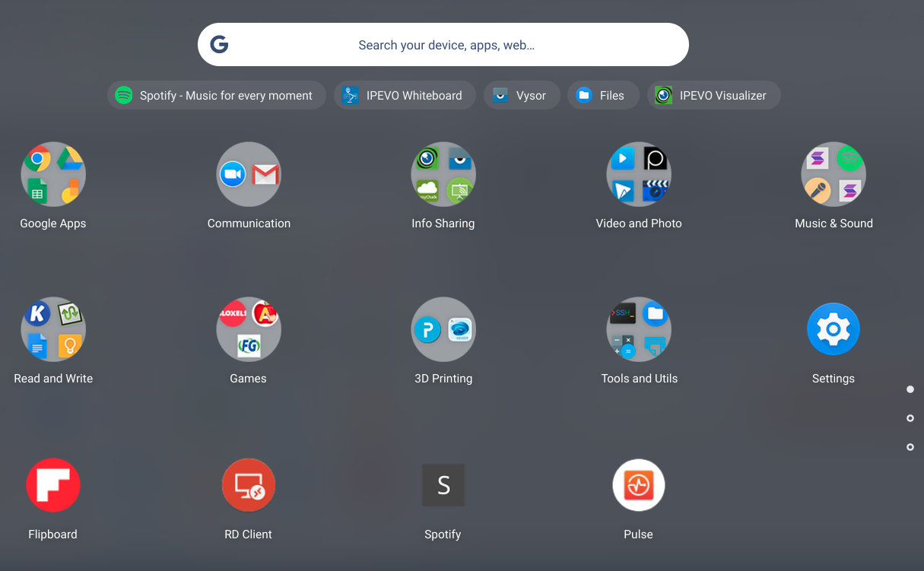Open the Read and Write folder
924x571 pixels.
coord(53,329)
